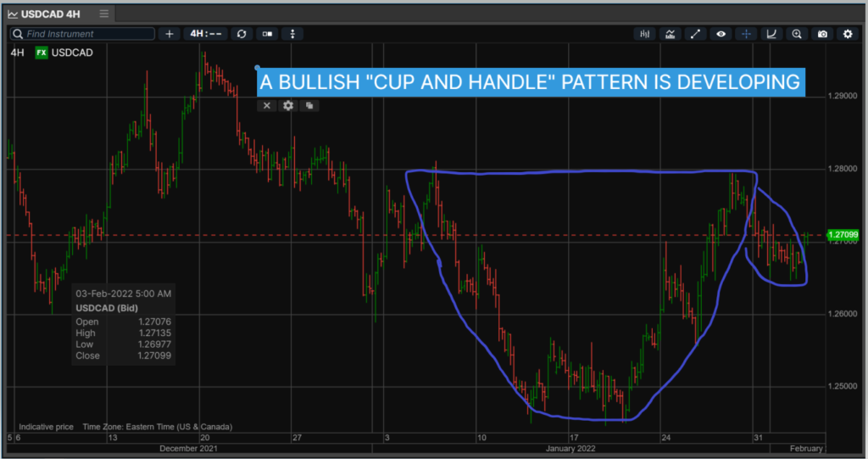Open the three-dot more options menu
This screenshot has width=868, height=459.
292,34
